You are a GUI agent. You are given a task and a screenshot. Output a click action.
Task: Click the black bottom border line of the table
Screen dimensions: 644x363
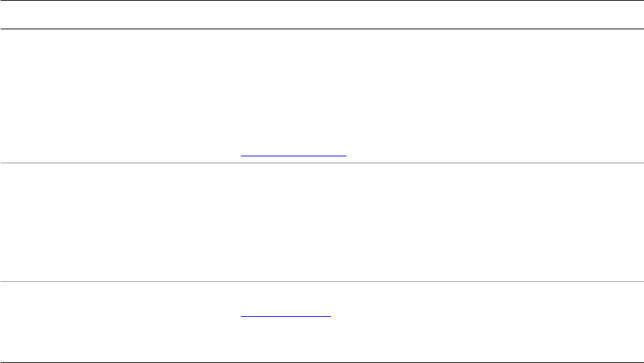click(x=321, y=362)
